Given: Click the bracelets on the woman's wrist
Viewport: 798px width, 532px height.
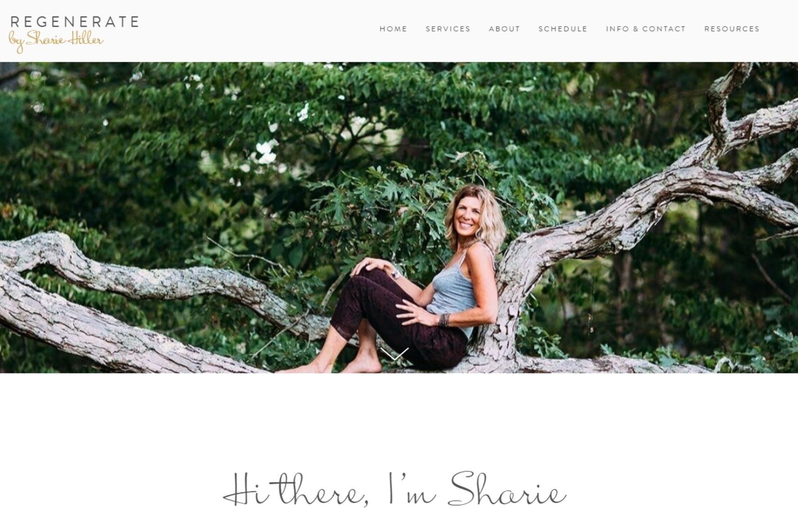Looking at the screenshot, I should tap(444, 320).
